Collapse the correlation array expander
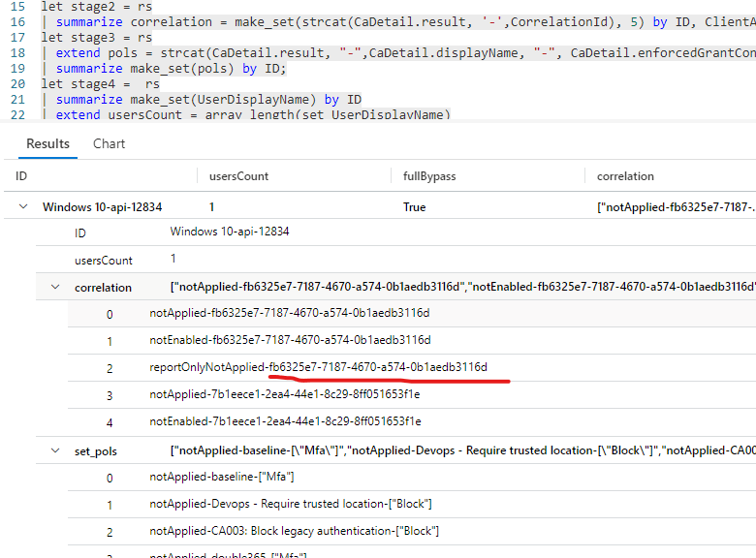756x558 pixels. [x=53, y=288]
